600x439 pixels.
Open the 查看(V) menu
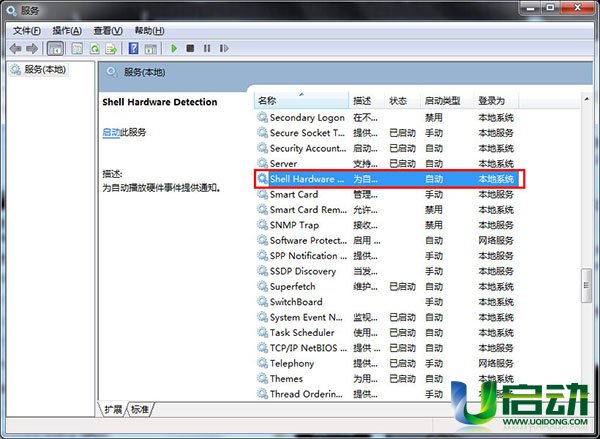click(108, 30)
